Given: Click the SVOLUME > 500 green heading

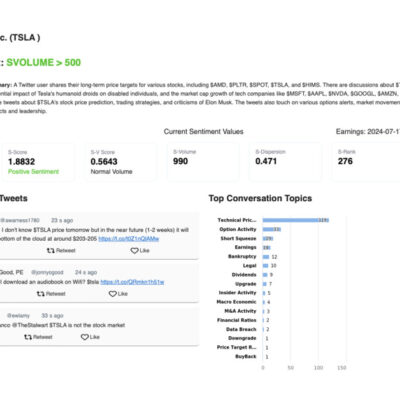Looking at the screenshot, I should 44,63.
